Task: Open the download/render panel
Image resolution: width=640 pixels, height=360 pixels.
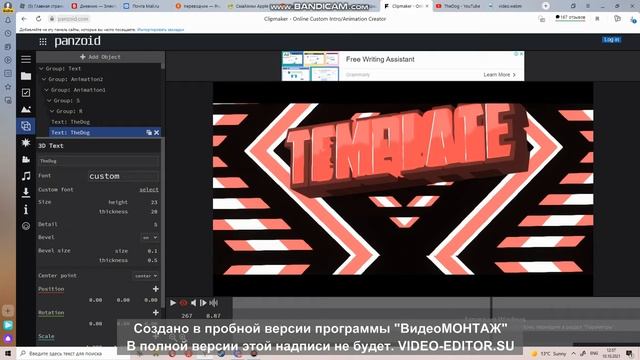Action: tap(26, 192)
